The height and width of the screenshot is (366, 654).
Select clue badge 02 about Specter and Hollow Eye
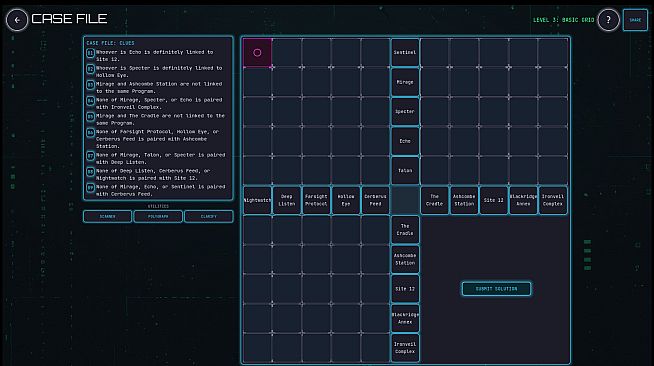(x=90, y=69)
